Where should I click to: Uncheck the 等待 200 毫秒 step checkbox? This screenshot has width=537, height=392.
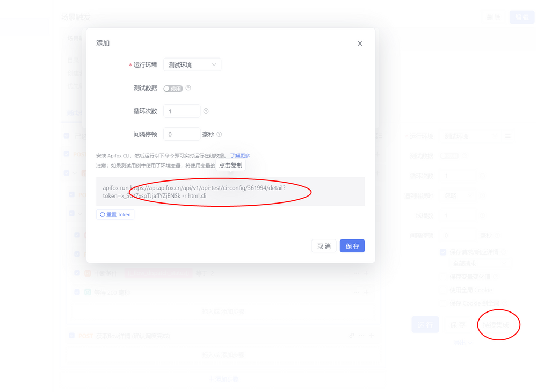point(77,292)
